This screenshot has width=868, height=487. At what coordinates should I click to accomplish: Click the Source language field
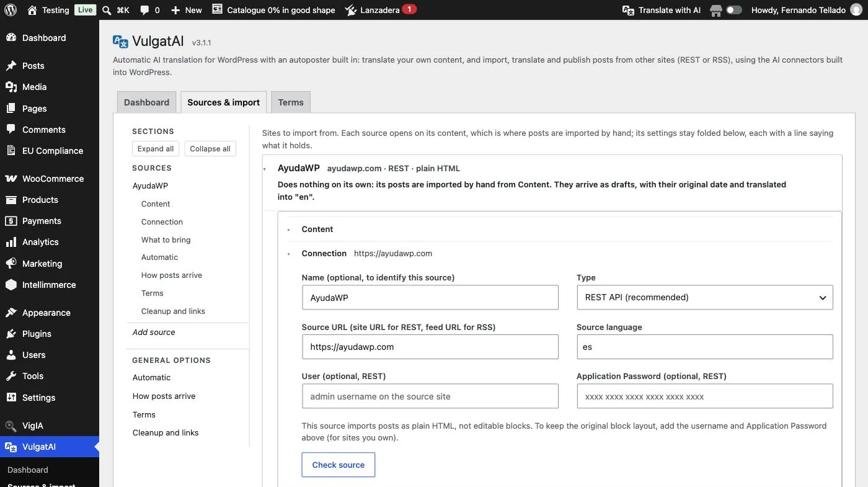[704, 347]
